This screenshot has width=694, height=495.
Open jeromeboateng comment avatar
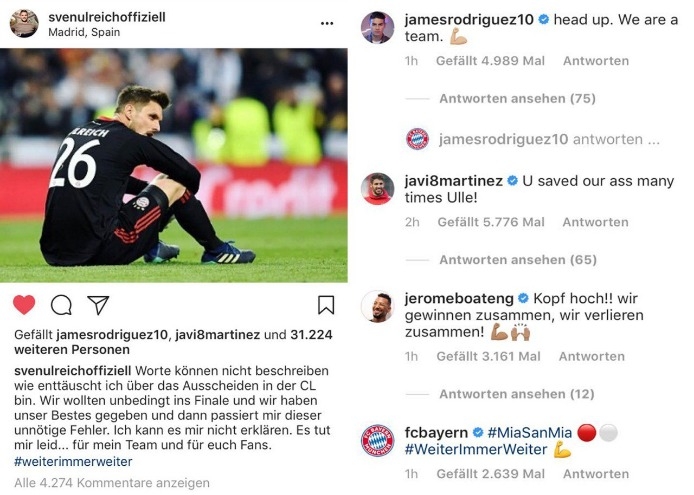pos(377,307)
